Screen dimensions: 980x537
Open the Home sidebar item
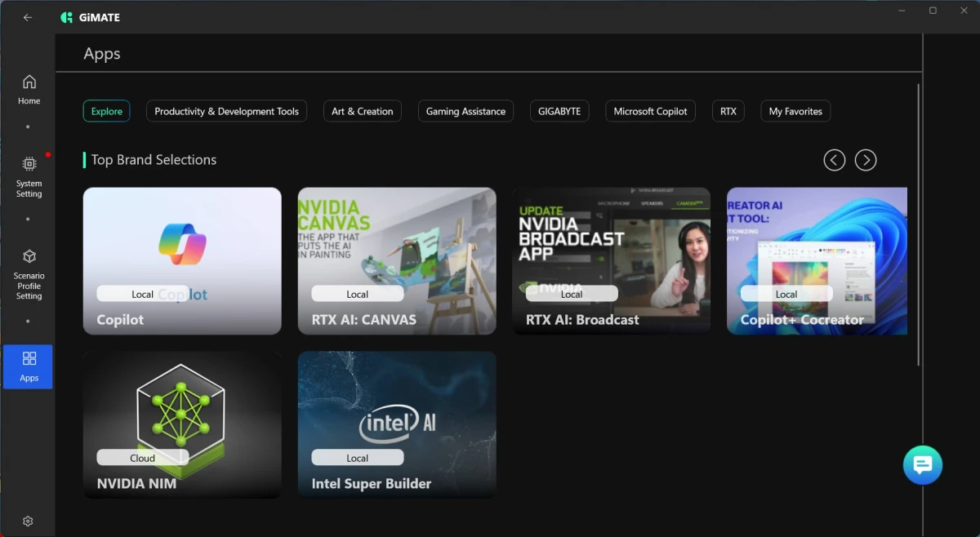[29, 90]
